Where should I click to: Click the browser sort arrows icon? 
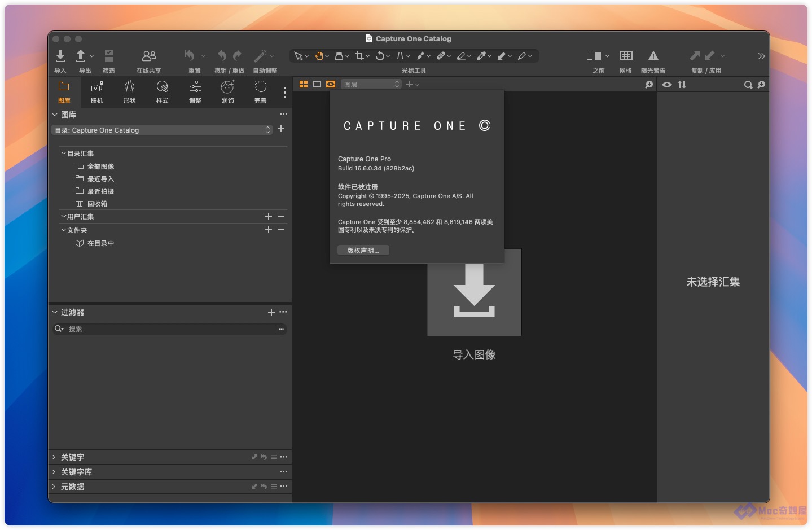tap(682, 85)
